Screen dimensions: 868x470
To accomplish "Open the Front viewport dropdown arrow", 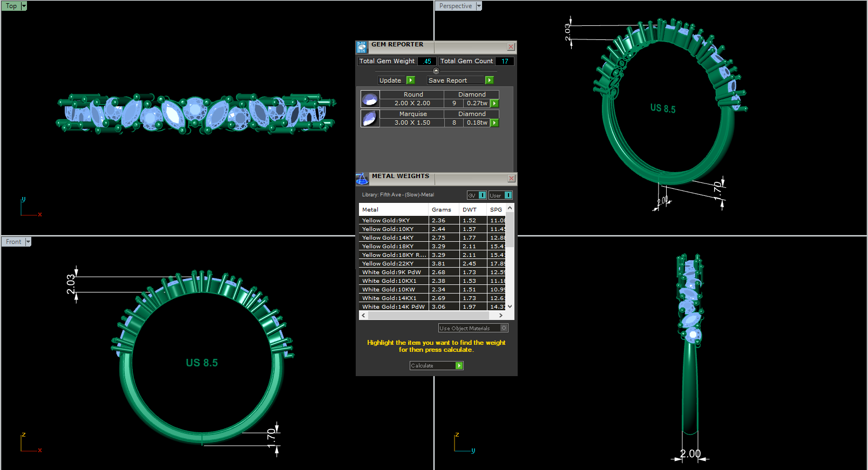I will [28, 242].
